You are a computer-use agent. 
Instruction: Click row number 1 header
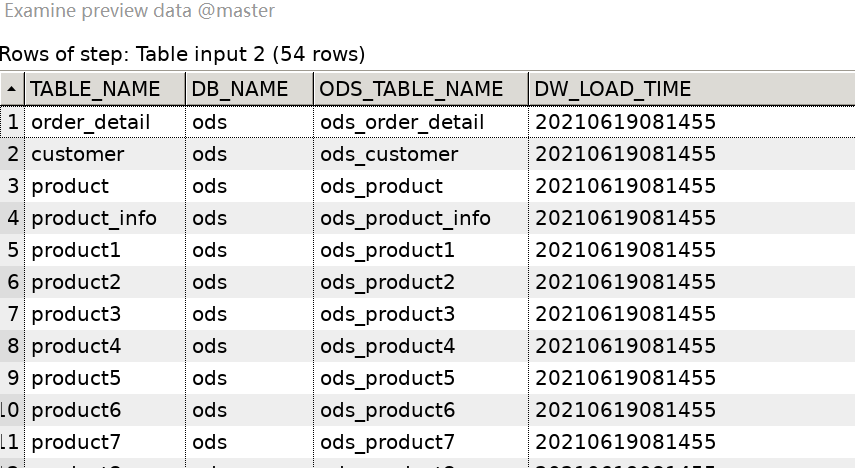click(x=13, y=122)
